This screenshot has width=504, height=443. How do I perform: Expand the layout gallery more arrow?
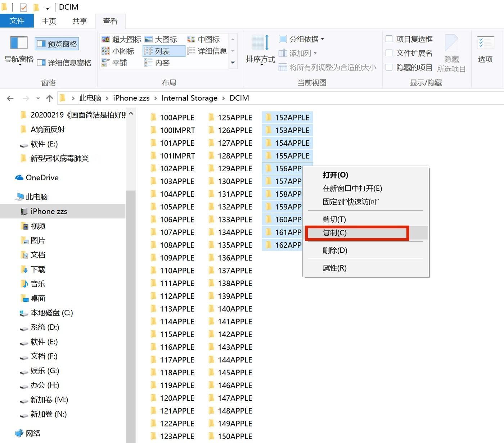click(233, 63)
